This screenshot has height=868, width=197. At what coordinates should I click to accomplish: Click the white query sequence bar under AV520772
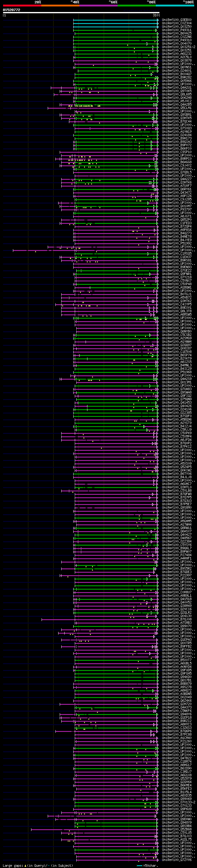pyautogui.click(x=81, y=13)
